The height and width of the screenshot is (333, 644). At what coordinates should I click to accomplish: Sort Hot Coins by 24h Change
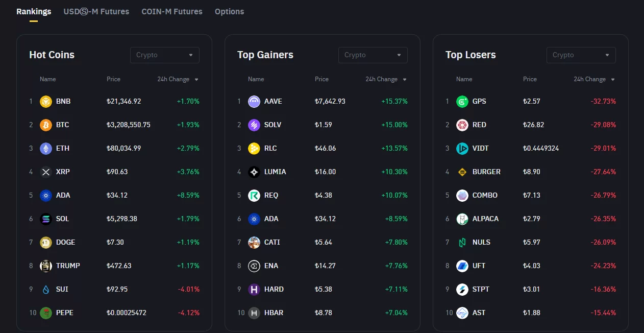click(178, 79)
